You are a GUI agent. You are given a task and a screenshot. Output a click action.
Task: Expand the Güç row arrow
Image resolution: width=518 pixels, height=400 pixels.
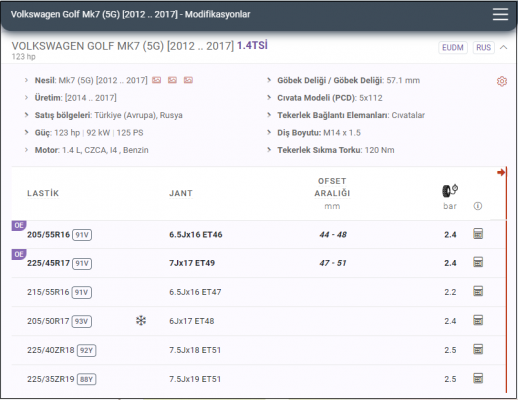pyautogui.click(x=26, y=132)
